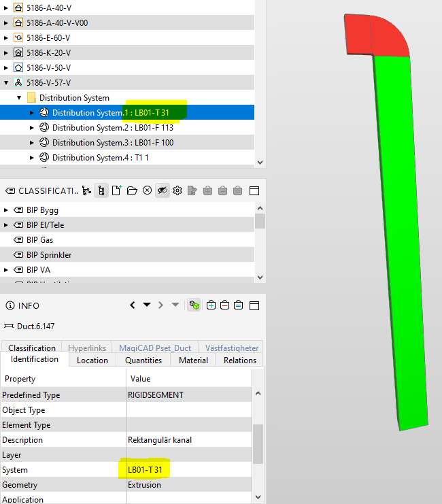Image resolution: width=442 pixels, height=504 pixels.
Task: Collapse the Distribution System folder
Action: pos(19,98)
